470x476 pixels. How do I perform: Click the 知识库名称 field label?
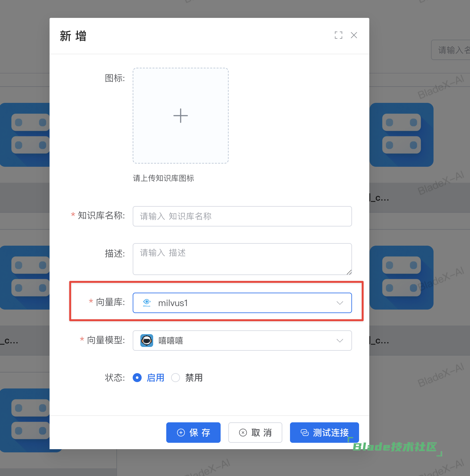tap(101, 216)
